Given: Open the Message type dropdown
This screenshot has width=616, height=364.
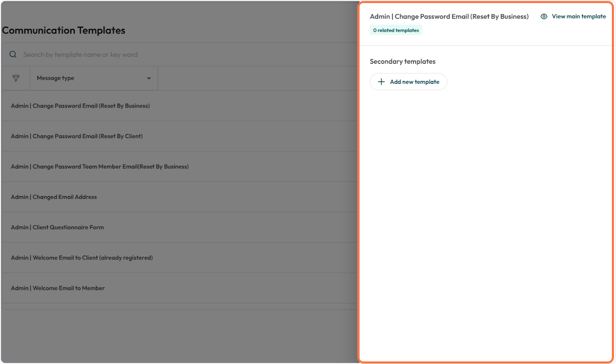Looking at the screenshot, I should click(93, 78).
